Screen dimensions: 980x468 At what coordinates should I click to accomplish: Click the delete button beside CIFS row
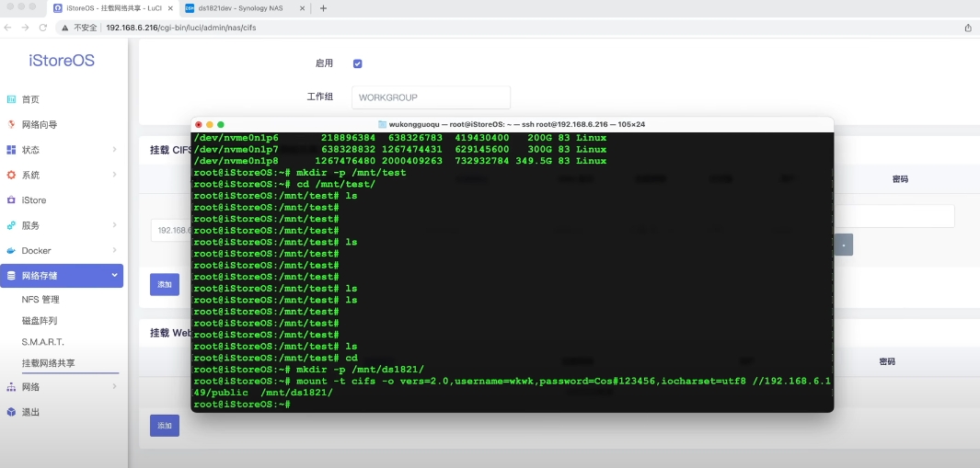844,245
